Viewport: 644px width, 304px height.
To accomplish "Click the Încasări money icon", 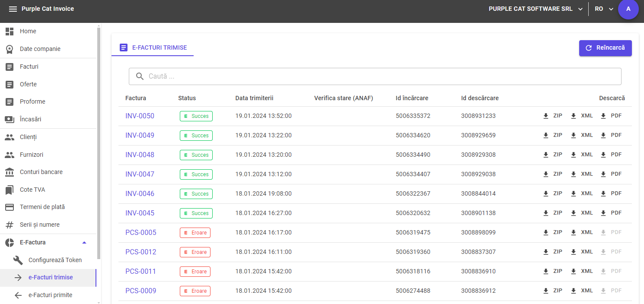I will click(10, 120).
